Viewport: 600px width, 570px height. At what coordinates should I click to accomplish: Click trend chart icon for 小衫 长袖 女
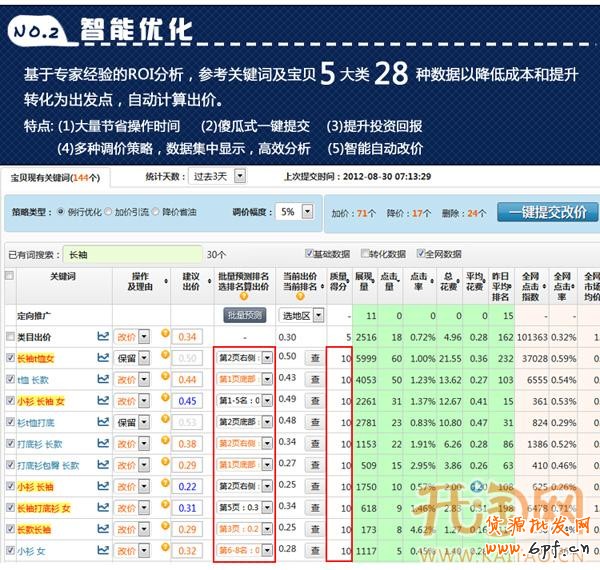[x=102, y=401]
